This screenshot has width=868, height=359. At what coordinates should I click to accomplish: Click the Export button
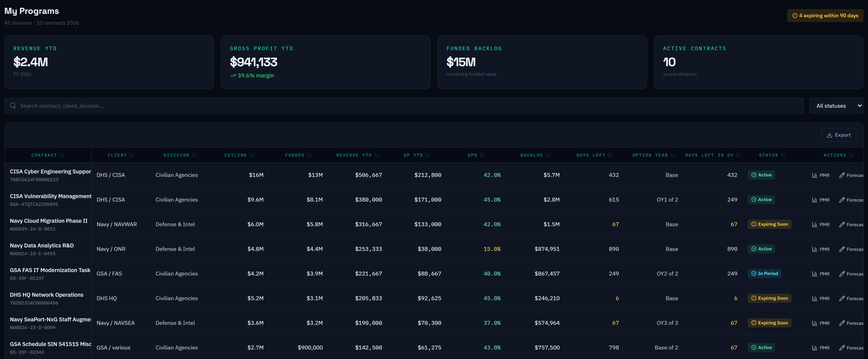[838, 135]
